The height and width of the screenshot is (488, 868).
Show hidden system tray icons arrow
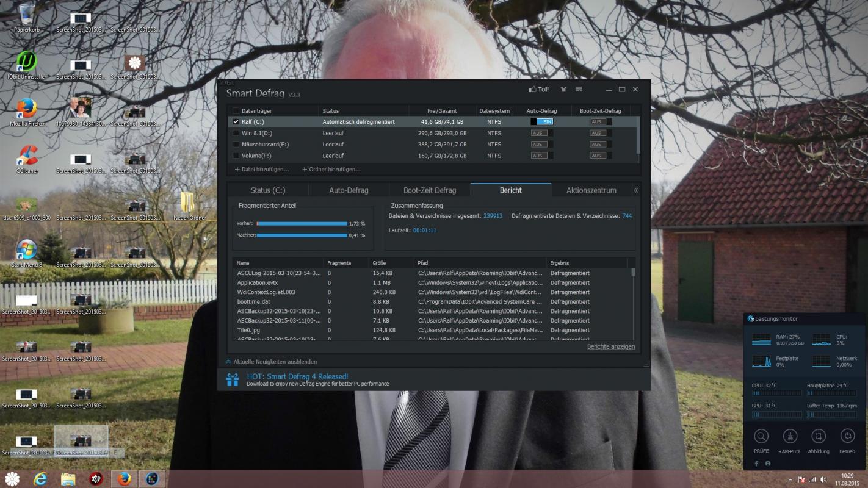click(x=791, y=479)
